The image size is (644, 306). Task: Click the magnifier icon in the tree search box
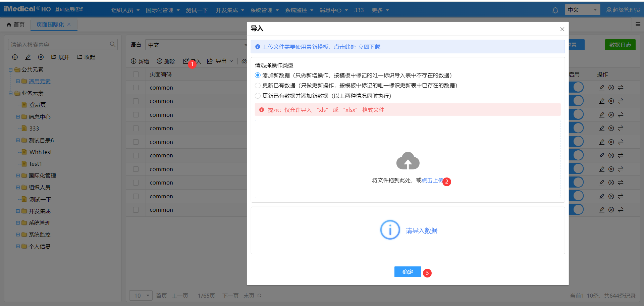click(x=113, y=44)
